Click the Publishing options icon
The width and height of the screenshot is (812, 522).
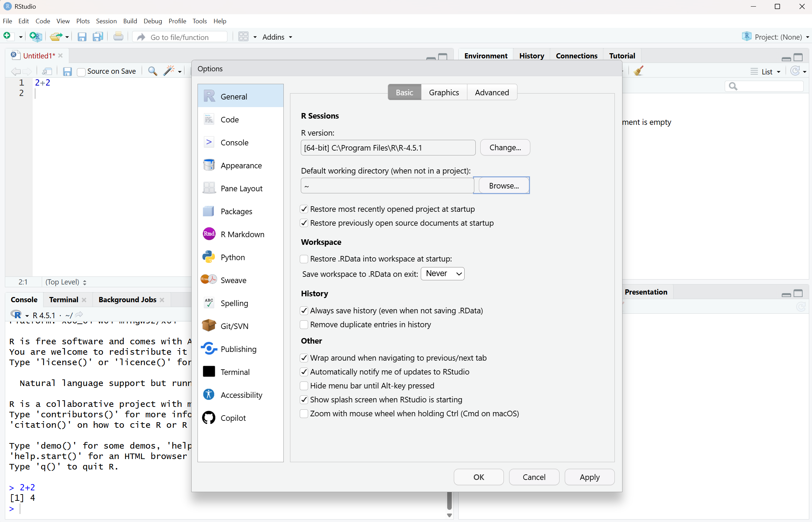[x=209, y=349]
